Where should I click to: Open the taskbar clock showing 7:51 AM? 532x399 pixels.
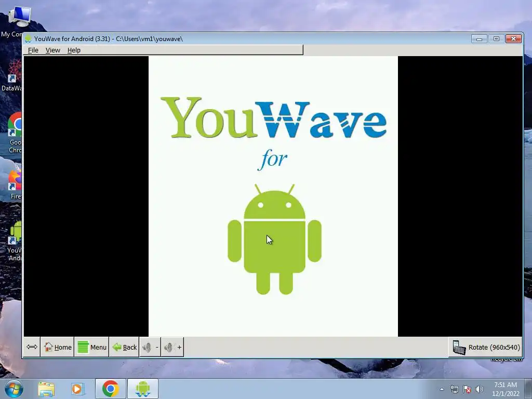506,389
